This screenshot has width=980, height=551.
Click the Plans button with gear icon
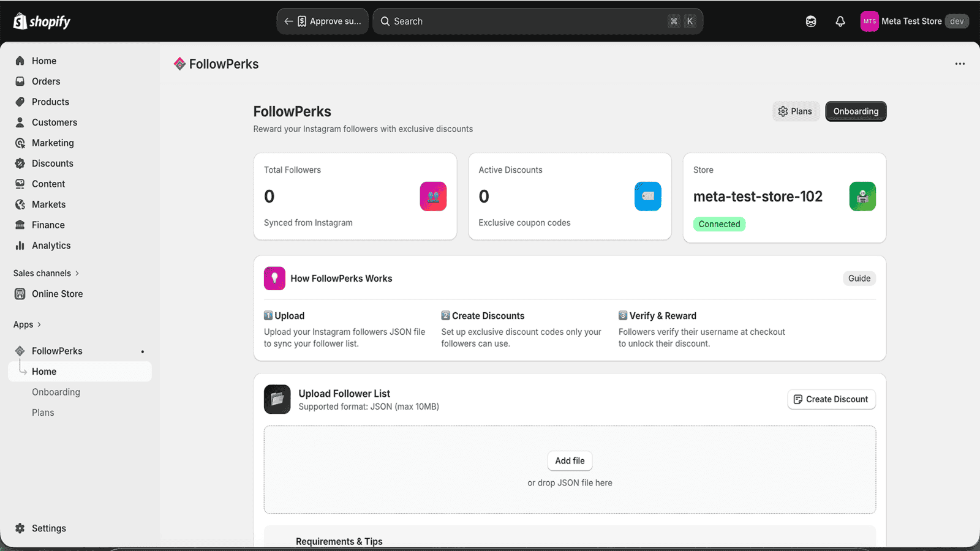point(795,111)
